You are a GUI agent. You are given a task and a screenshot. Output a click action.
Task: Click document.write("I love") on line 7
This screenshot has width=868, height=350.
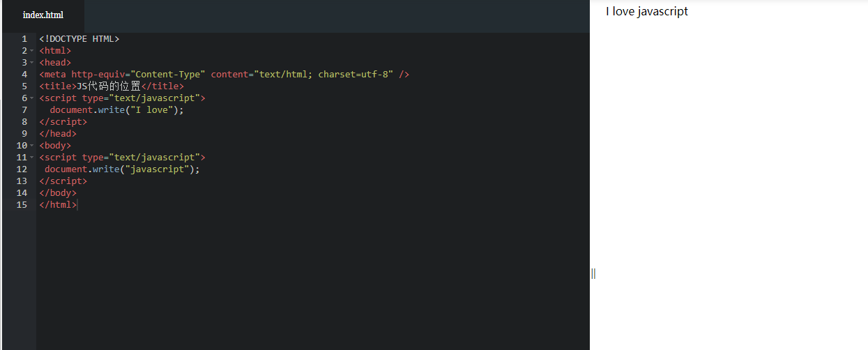(x=117, y=110)
